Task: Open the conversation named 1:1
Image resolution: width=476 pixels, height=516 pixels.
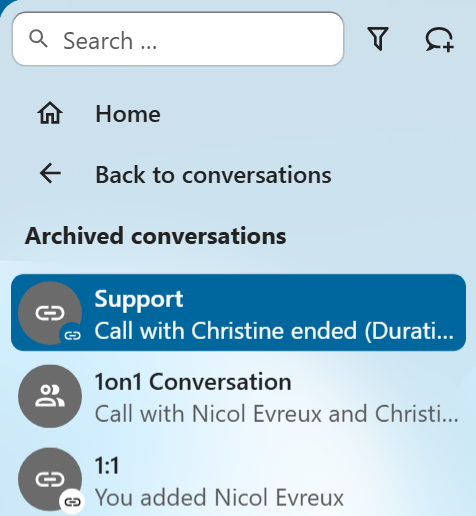Action: point(107,465)
